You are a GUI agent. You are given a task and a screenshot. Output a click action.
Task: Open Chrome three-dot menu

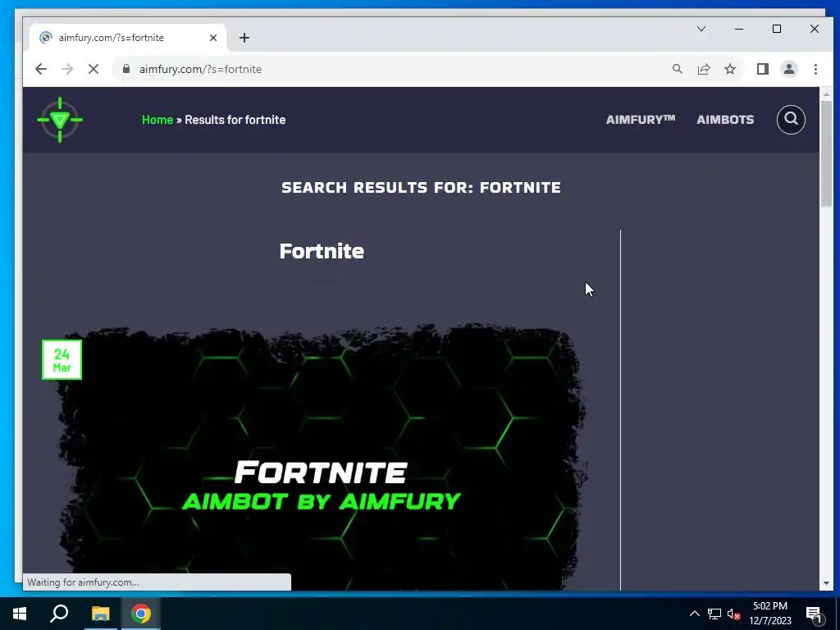tap(815, 69)
